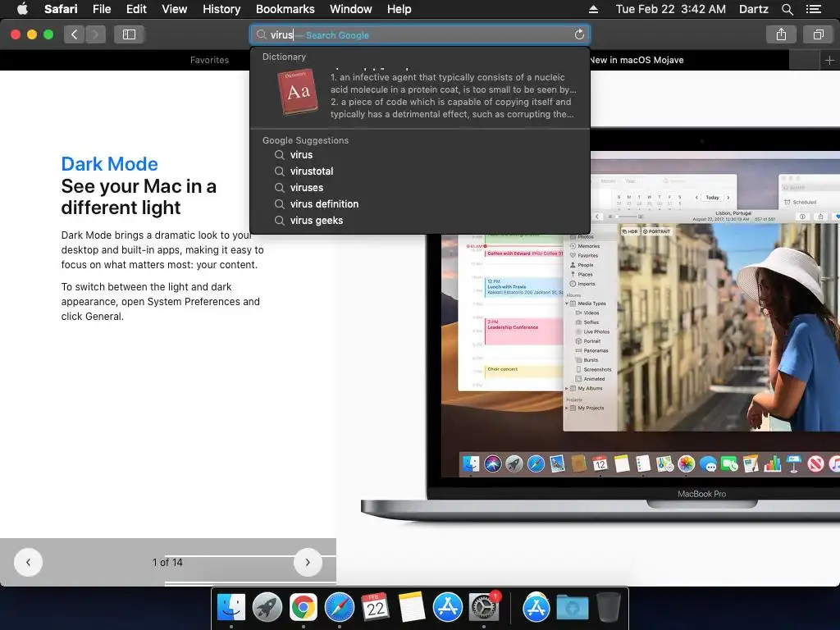
Task: Open the File menu
Action: pos(101,9)
